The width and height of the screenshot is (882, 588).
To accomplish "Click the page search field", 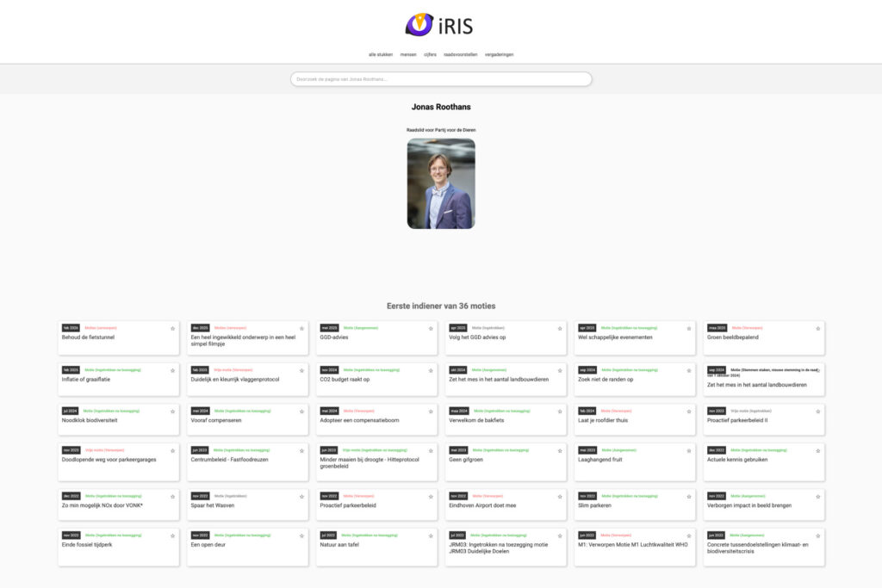I will [x=441, y=79].
